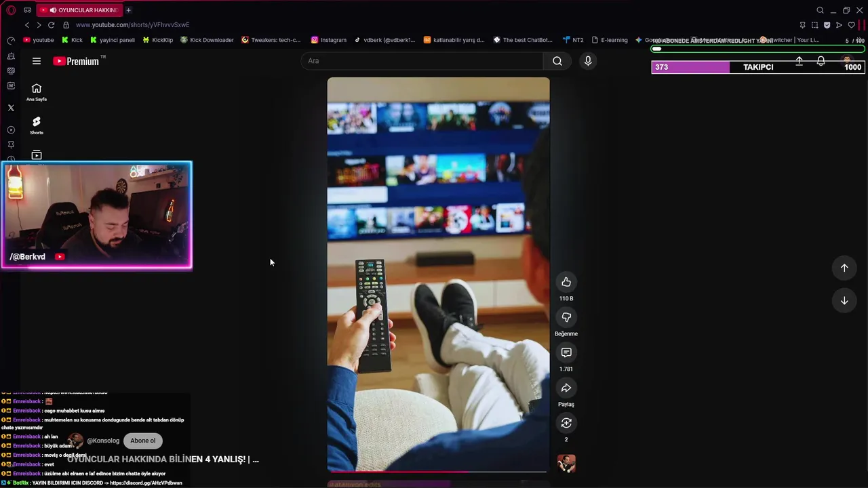Open the 'Instagram' bookmark
Screen dimensions: 868x488
[328, 40]
